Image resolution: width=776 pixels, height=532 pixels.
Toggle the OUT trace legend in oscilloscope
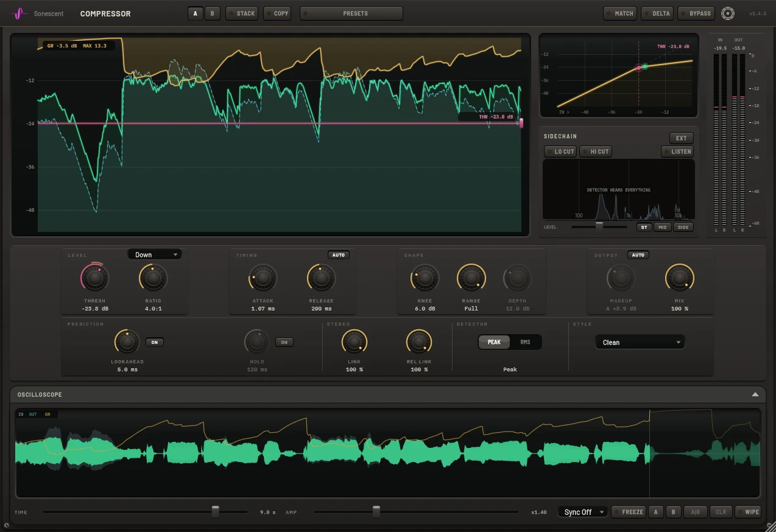tap(33, 415)
